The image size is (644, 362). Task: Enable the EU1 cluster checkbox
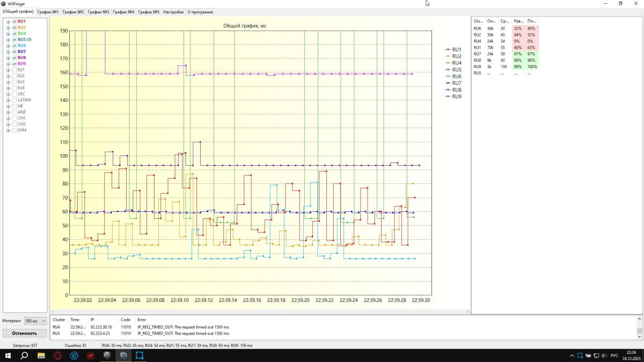tap(14, 70)
